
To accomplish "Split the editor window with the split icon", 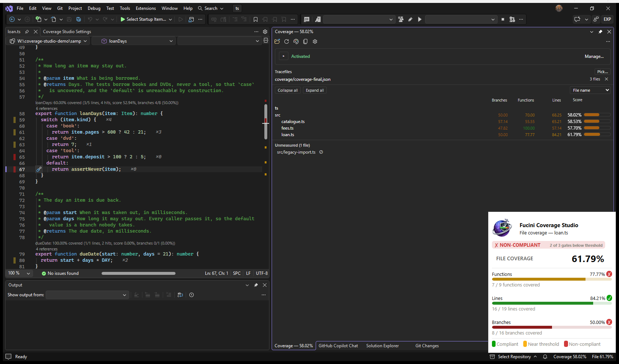I will pyautogui.click(x=266, y=41).
